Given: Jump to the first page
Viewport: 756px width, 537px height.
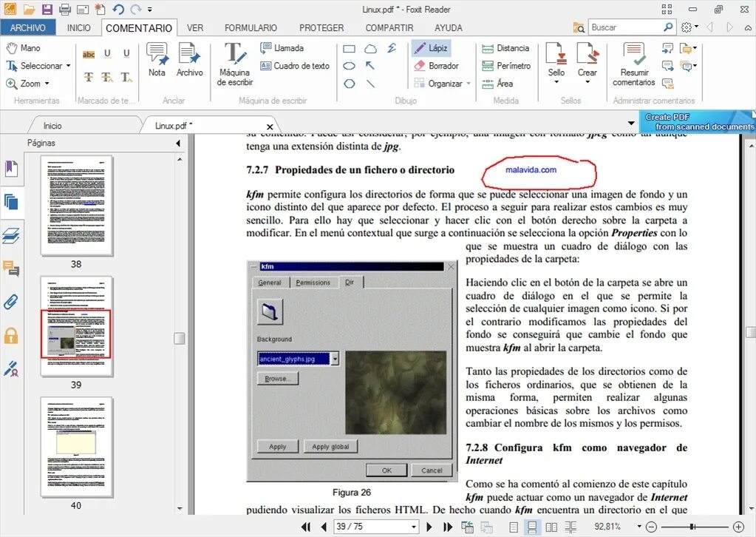Looking at the screenshot, I should [306, 527].
